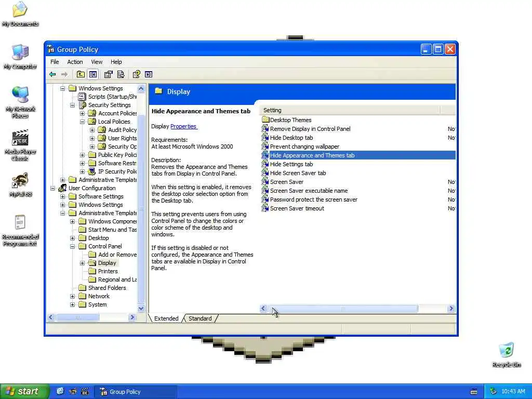532x399 pixels.
Task: Click the Desktop Themes folder icon
Action: 265,120
